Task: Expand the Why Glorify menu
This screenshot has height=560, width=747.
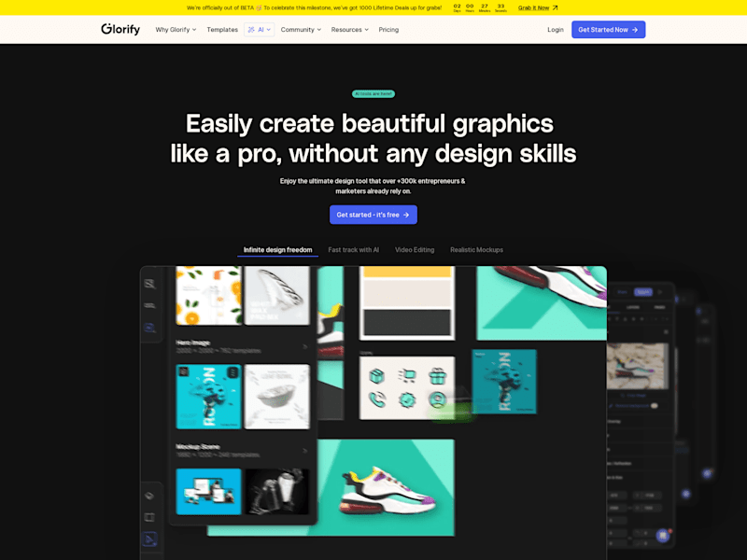Action: point(176,30)
